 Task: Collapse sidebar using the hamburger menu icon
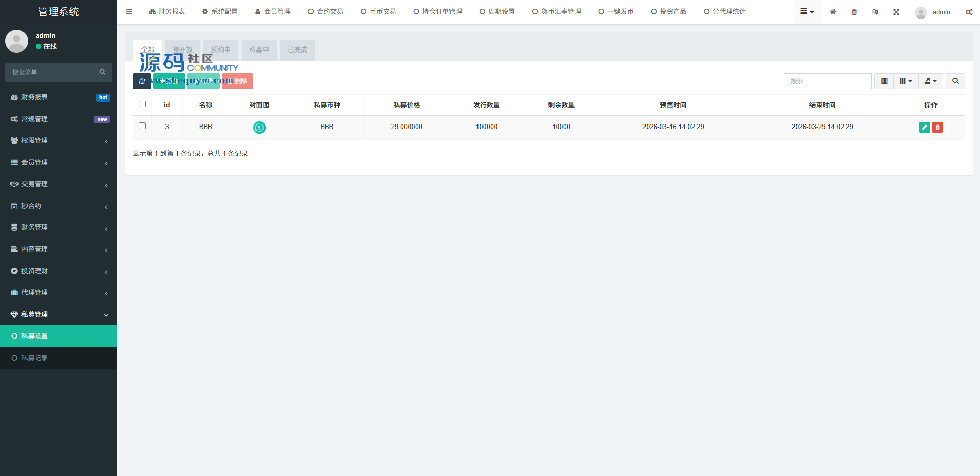(x=129, y=11)
